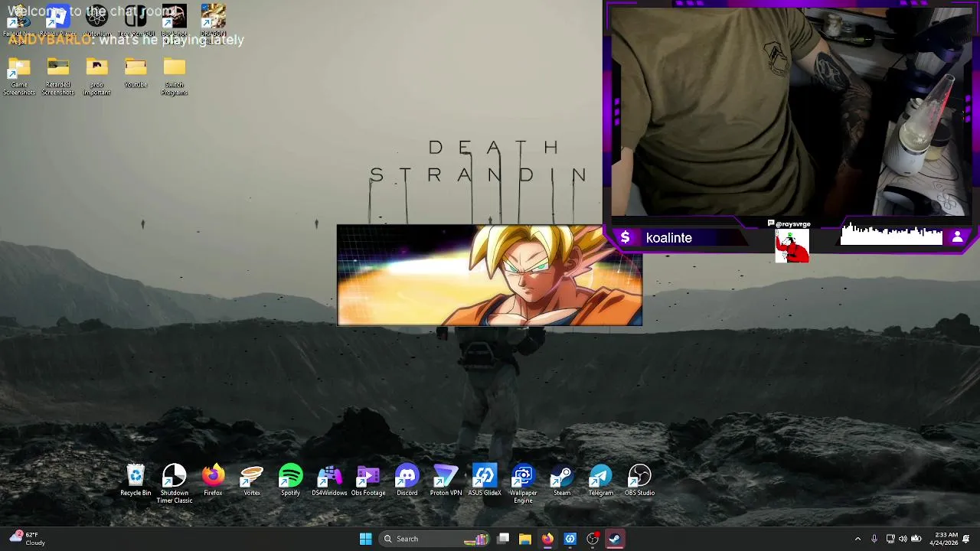This screenshot has width=980, height=551.
Task: Switch to Steam in the taskbar
Action: (615, 539)
